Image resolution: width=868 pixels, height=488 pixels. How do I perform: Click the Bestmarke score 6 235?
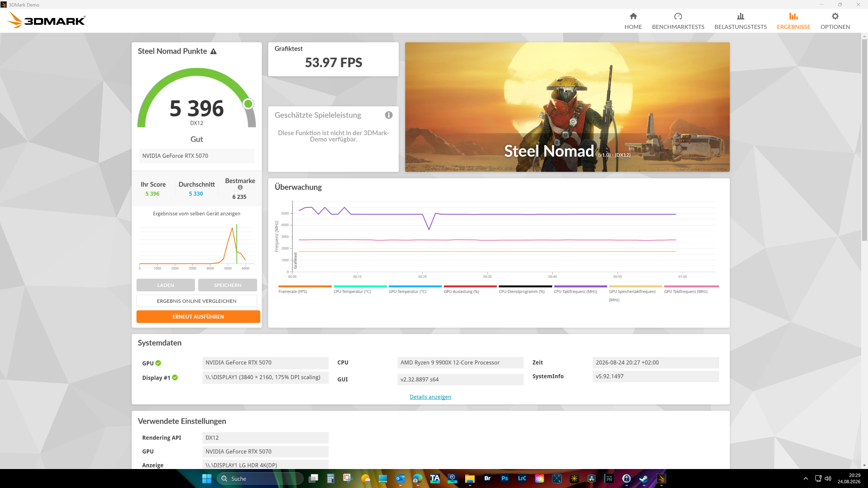click(x=239, y=197)
